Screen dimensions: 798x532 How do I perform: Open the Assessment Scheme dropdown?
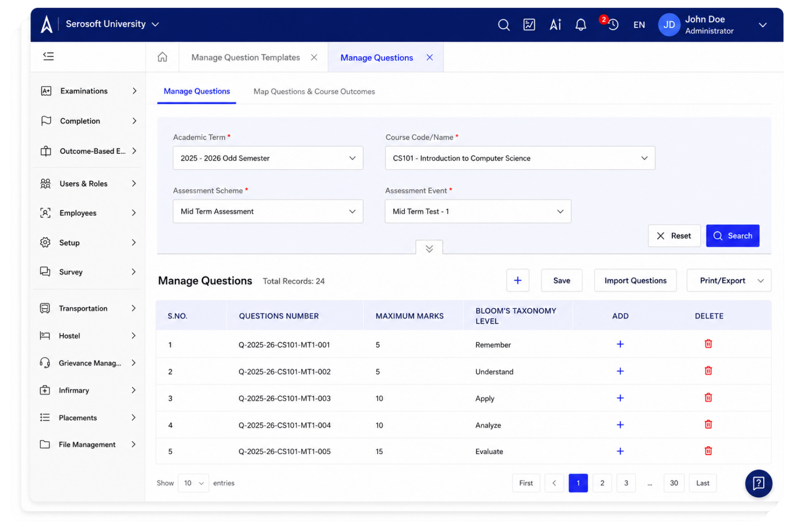pos(268,211)
